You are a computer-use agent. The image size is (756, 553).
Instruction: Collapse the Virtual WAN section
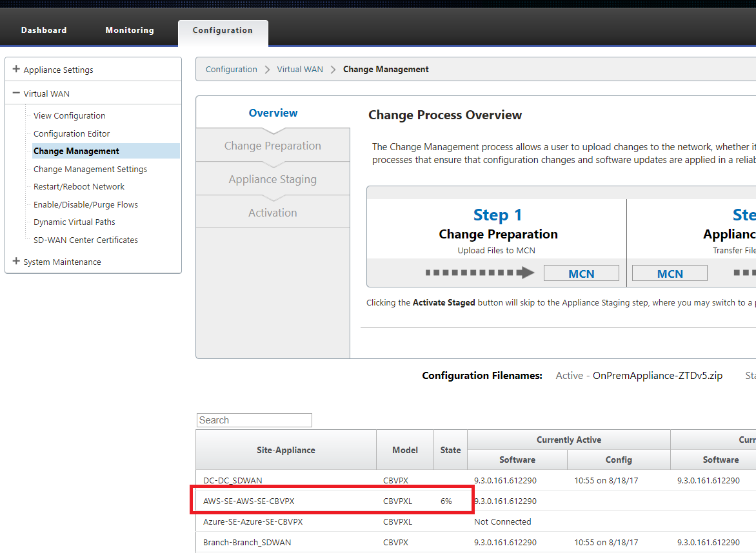click(x=16, y=93)
